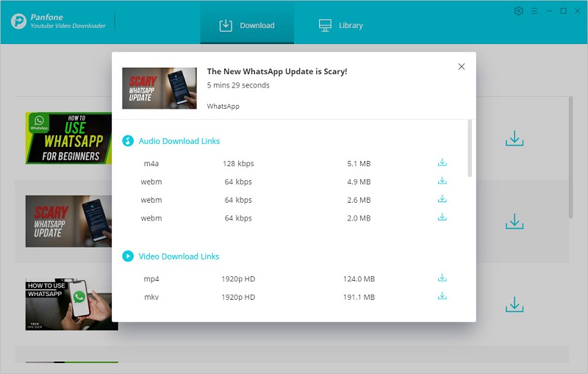Viewport: 588px width, 374px height.
Task: Click the 'm4a' format cell
Action: point(151,163)
